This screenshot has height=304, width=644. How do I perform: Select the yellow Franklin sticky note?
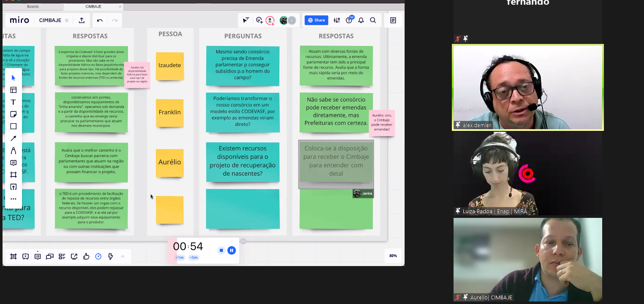[170, 113]
